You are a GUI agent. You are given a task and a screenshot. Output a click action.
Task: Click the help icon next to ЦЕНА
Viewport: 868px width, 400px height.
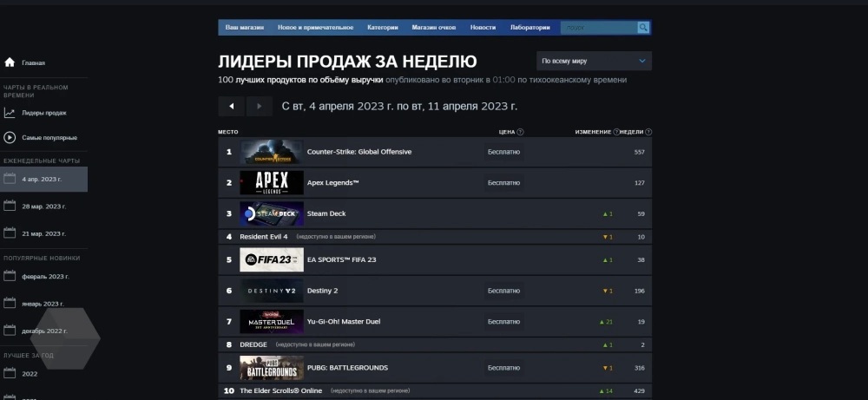click(x=521, y=132)
